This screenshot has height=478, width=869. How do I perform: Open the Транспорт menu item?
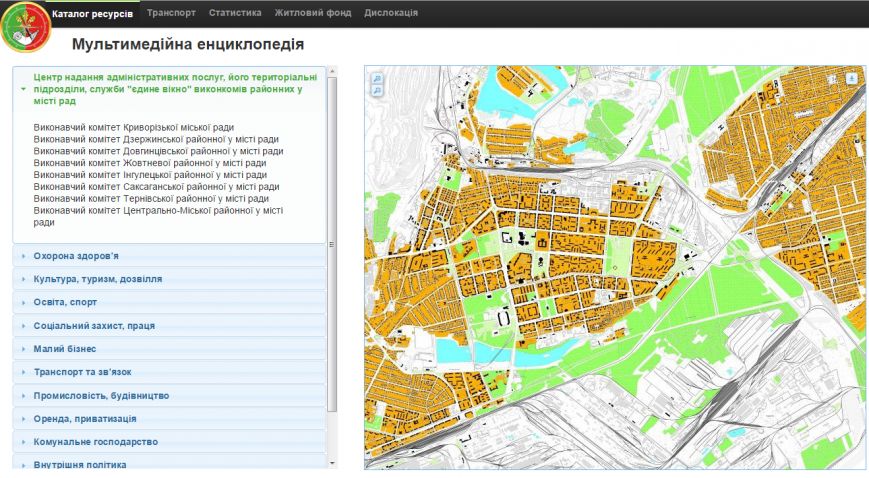tap(171, 13)
